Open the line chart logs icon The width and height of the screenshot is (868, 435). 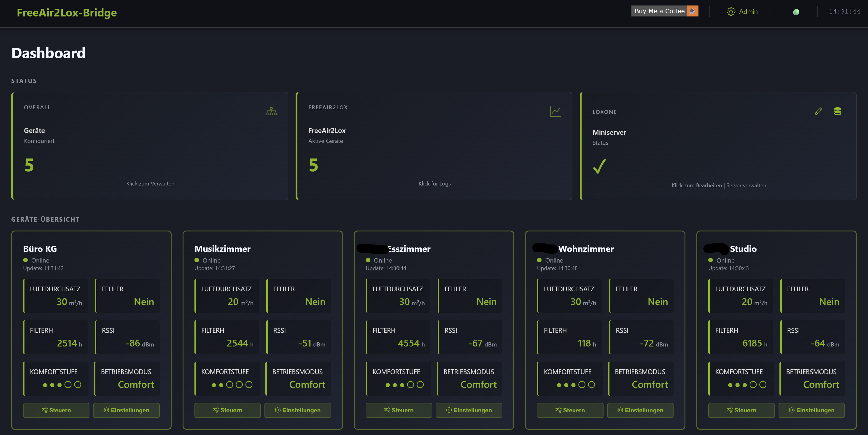point(555,111)
